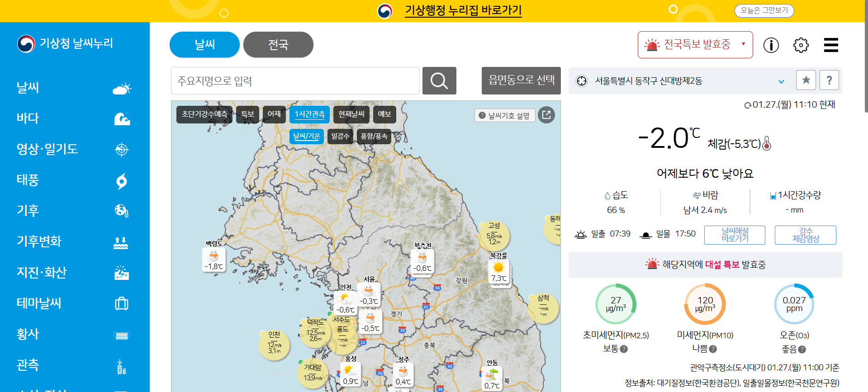Image resolution: width=868 pixels, height=392 pixels.
Task: Click the ozone 0.027 ppm gauge
Action: (794, 304)
